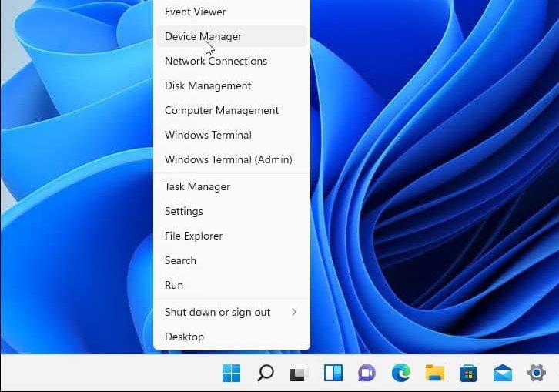Open Task View on the taskbar
The height and width of the screenshot is (392, 559).
[x=299, y=373]
